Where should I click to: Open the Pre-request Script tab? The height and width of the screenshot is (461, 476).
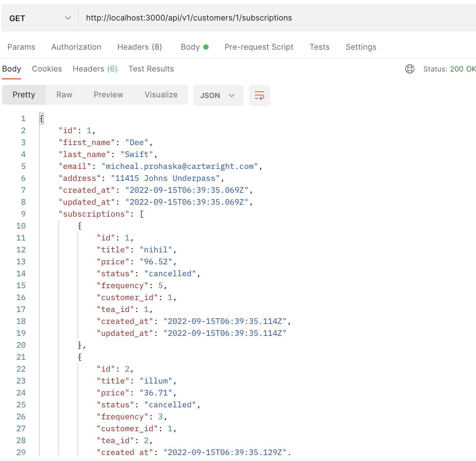click(x=259, y=47)
